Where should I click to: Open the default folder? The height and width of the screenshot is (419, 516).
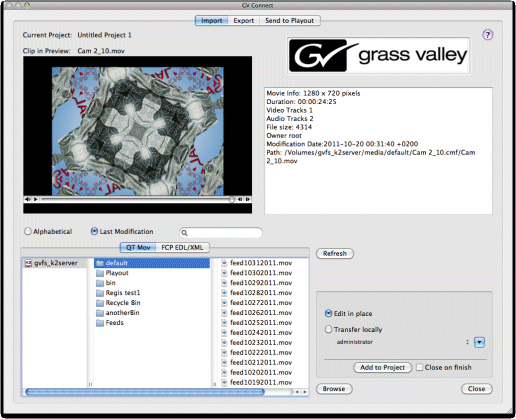click(152, 263)
